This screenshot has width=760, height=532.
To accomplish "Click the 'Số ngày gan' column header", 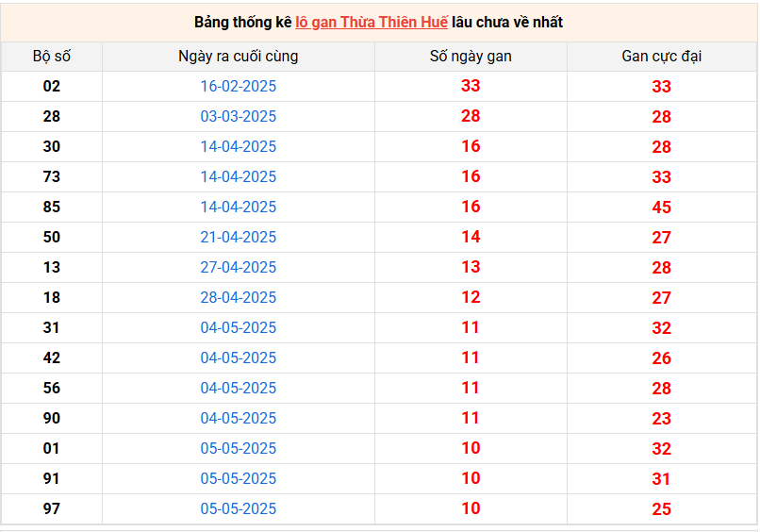I will coord(471,57).
